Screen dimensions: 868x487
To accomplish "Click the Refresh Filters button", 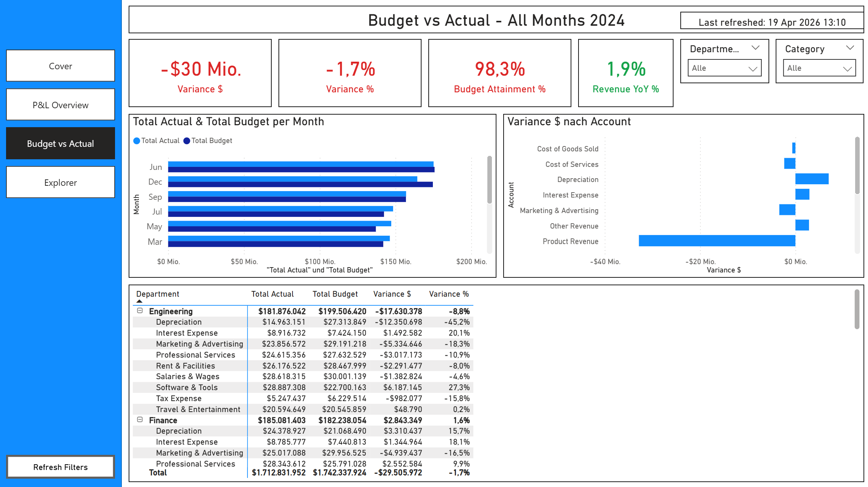I will pyautogui.click(x=60, y=467).
